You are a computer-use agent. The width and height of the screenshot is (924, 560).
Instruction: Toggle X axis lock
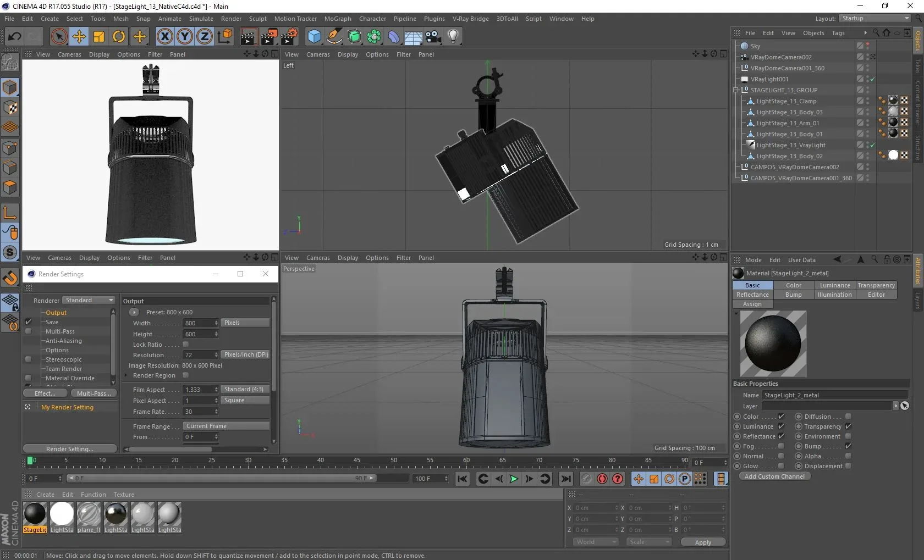(x=164, y=37)
